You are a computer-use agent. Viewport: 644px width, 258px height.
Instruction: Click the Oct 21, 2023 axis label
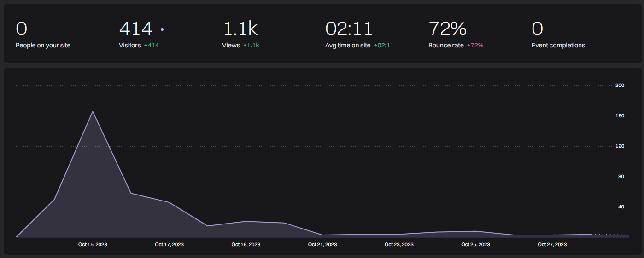[x=322, y=245]
